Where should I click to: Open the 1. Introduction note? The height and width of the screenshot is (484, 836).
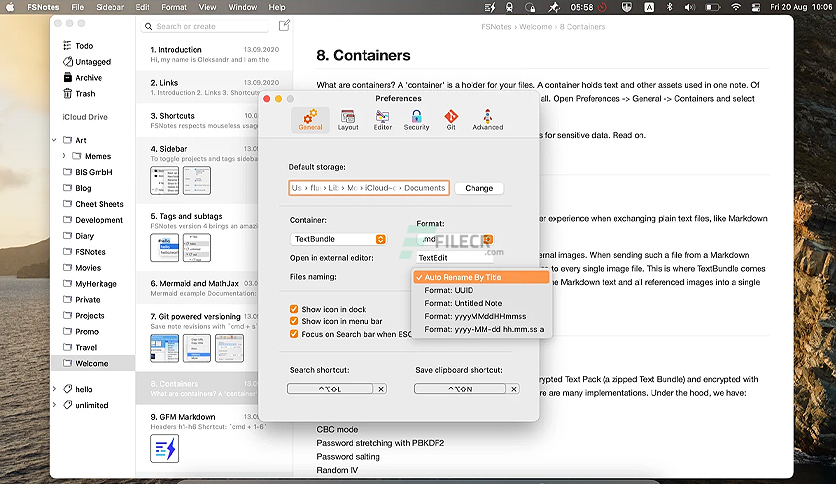coord(214,54)
